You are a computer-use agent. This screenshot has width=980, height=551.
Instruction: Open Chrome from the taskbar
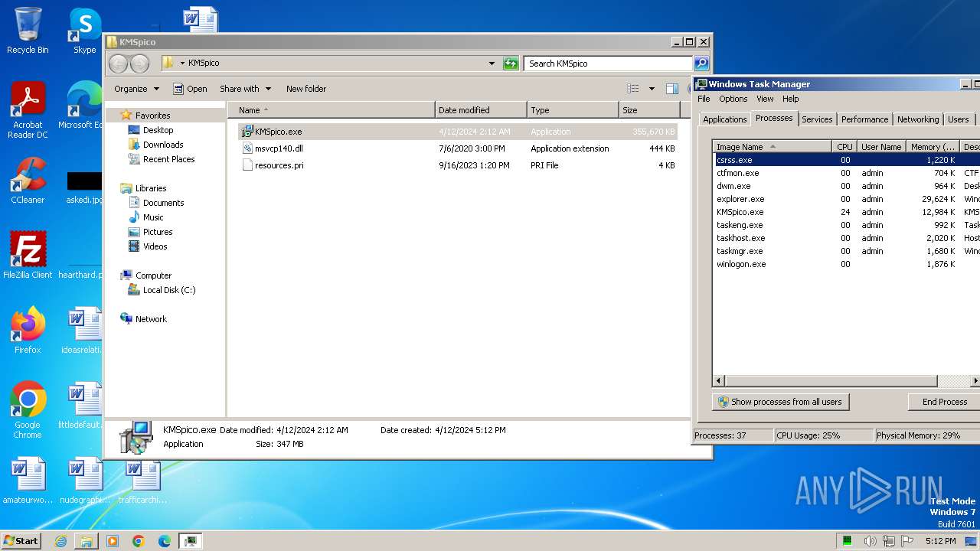(x=139, y=541)
